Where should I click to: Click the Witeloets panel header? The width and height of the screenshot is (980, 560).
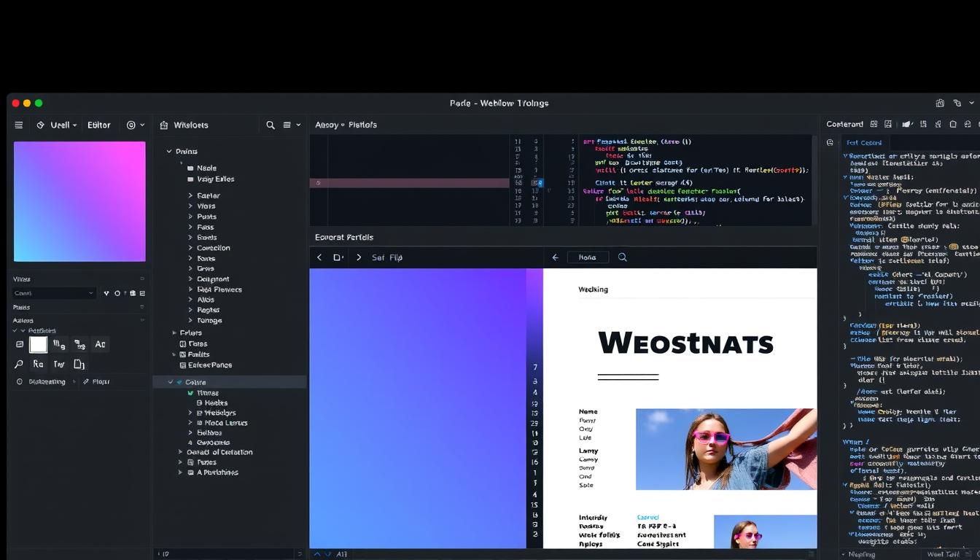coord(191,125)
